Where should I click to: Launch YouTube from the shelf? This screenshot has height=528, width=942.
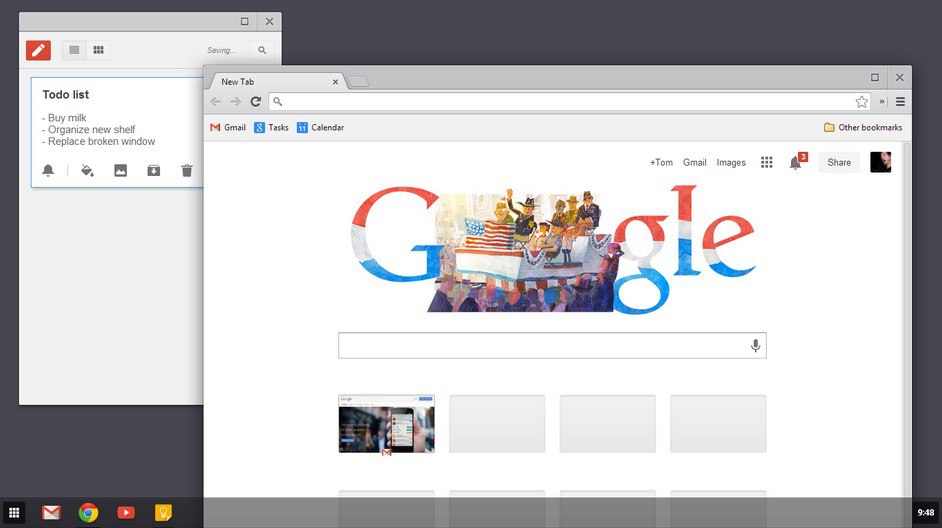pyautogui.click(x=126, y=512)
